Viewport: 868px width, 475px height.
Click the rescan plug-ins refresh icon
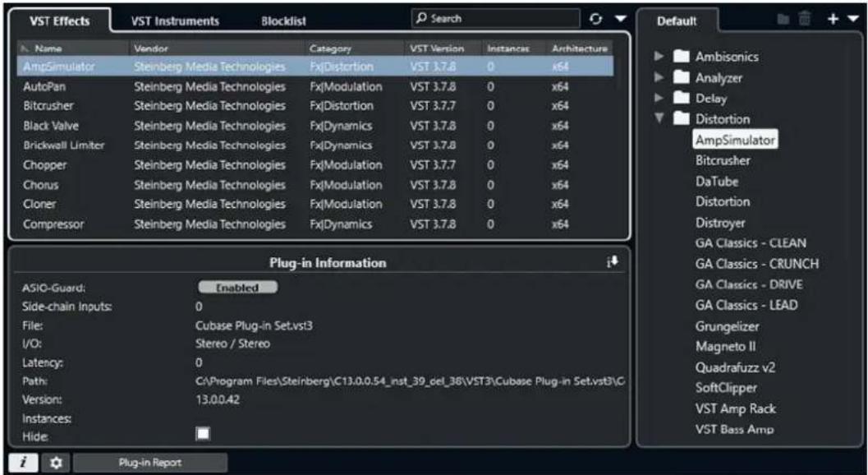coord(595,19)
